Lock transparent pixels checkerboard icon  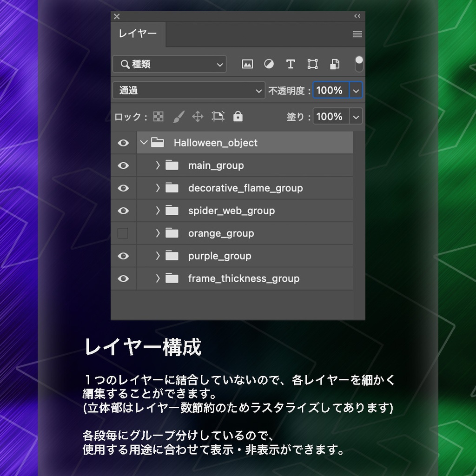point(158,116)
